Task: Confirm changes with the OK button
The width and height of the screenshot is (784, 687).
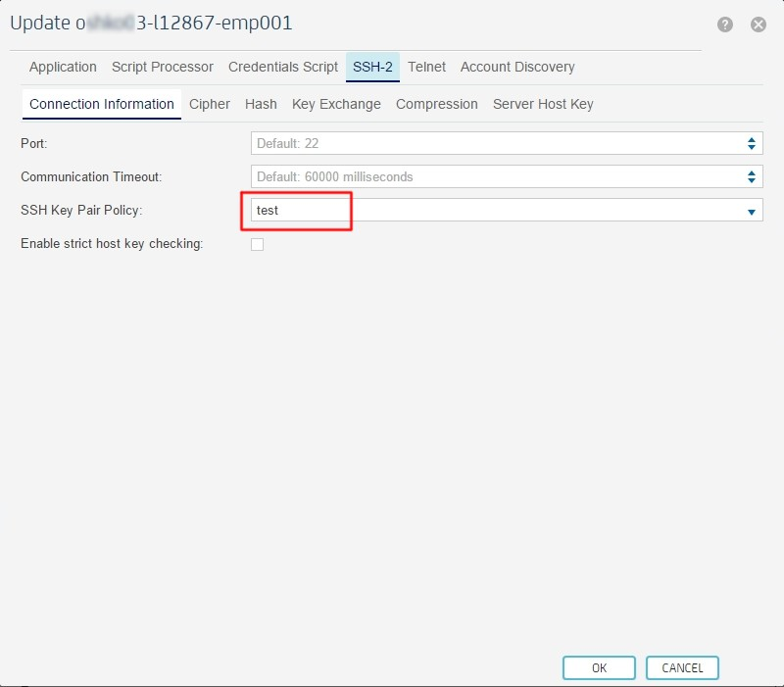Action: click(x=599, y=668)
